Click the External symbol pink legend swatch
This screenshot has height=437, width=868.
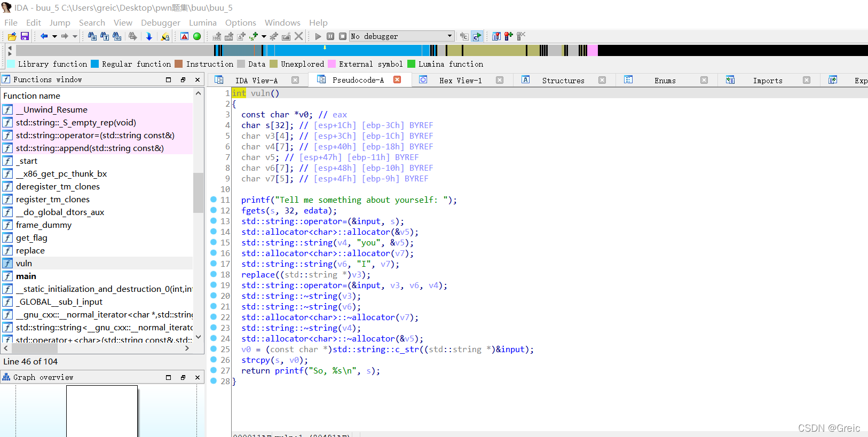point(332,64)
